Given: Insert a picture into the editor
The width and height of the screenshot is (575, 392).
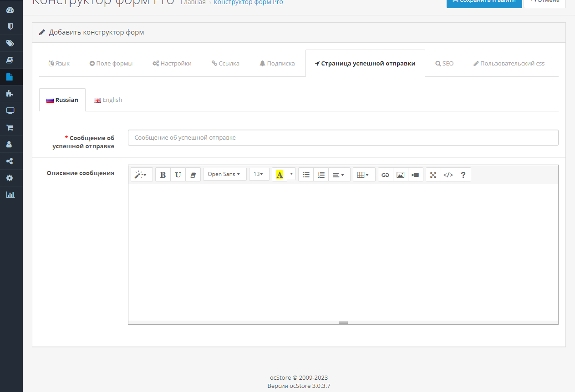Looking at the screenshot, I should point(401,175).
